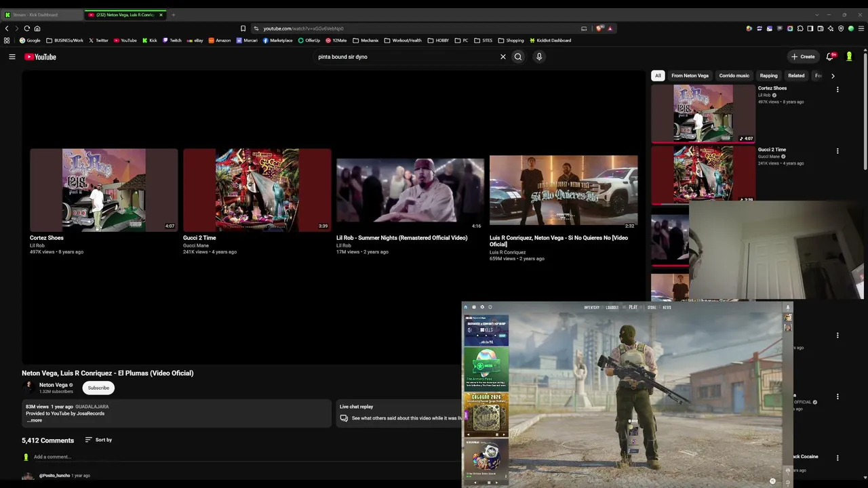Open Live chat replay panel
868x488 pixels.
(400, 413)
